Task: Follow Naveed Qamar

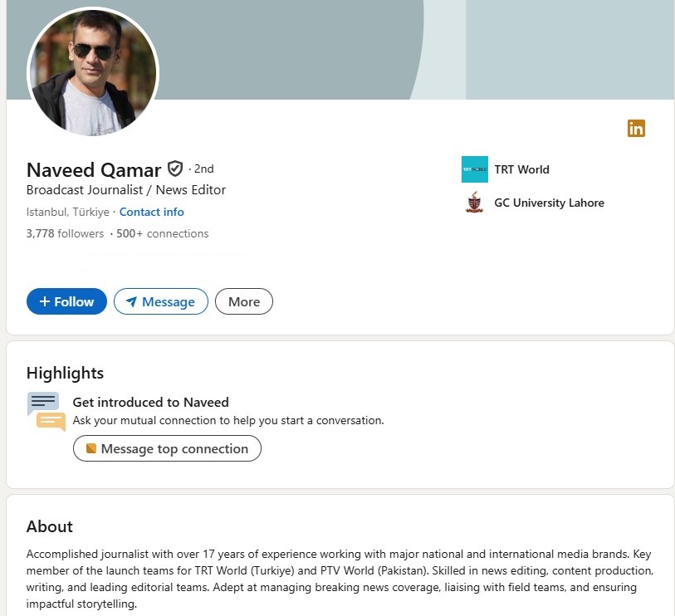Action: coord(66,302)
